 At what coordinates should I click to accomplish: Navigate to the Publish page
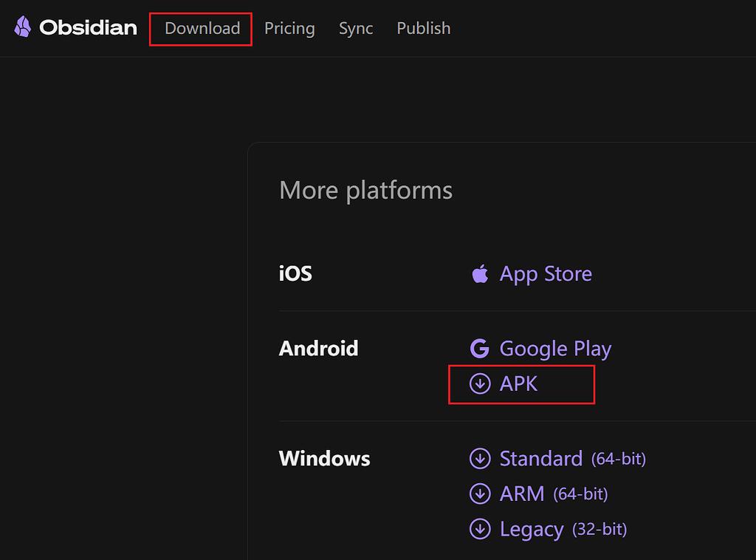point(423,29)
